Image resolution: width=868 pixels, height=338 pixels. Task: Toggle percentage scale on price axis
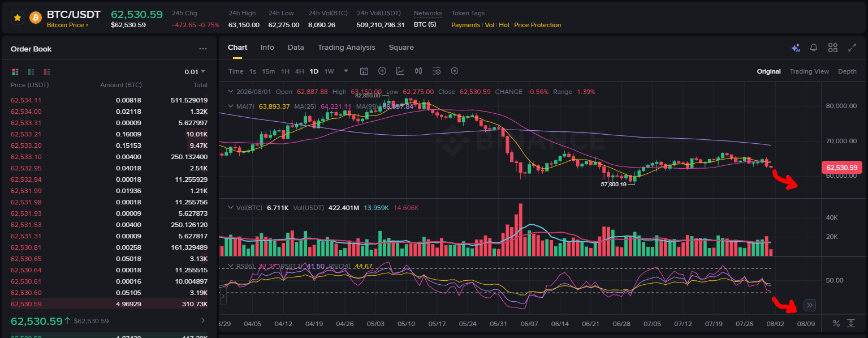836,323
